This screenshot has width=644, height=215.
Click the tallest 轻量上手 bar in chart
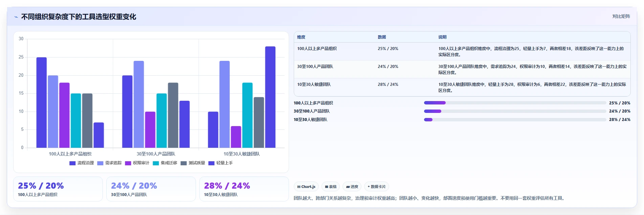(x=270, y=97)
